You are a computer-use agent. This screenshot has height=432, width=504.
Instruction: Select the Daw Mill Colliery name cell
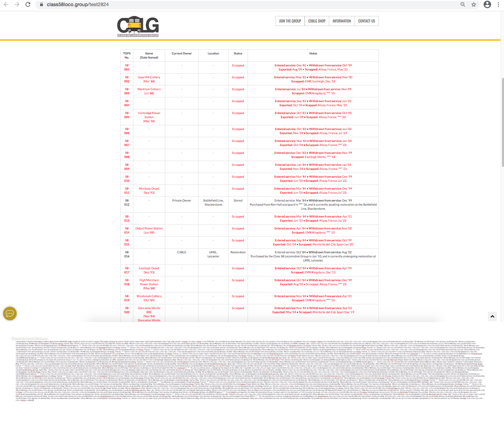click(x=149, y=79)
